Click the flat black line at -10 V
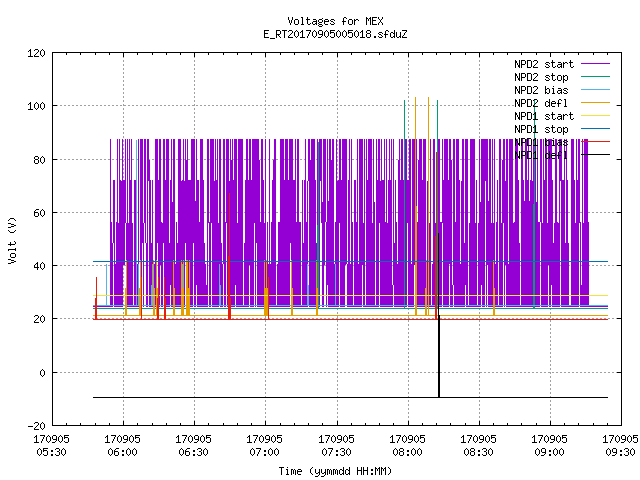Screen dimensions: 640x480 pyautogui.click(x=350, y=397)
